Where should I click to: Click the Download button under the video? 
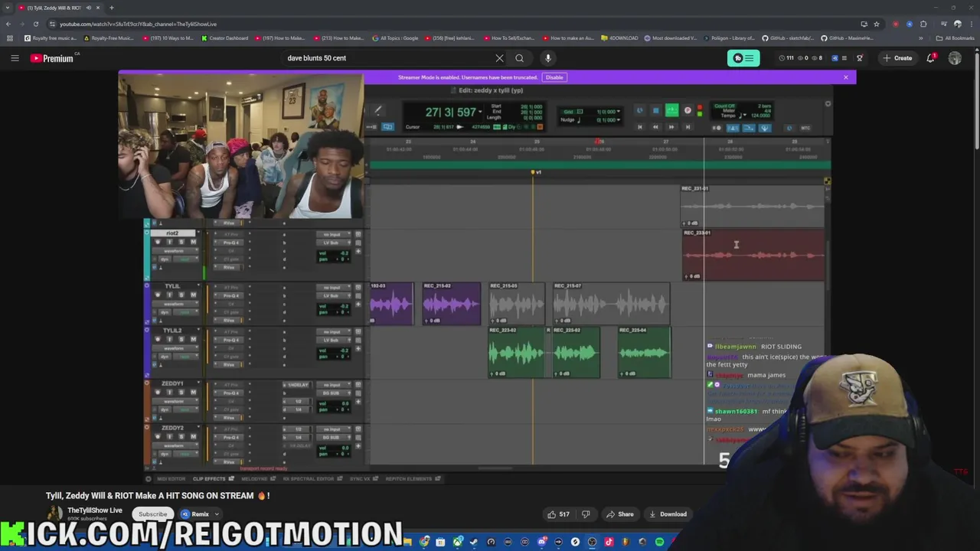click(x=668, y=514)
